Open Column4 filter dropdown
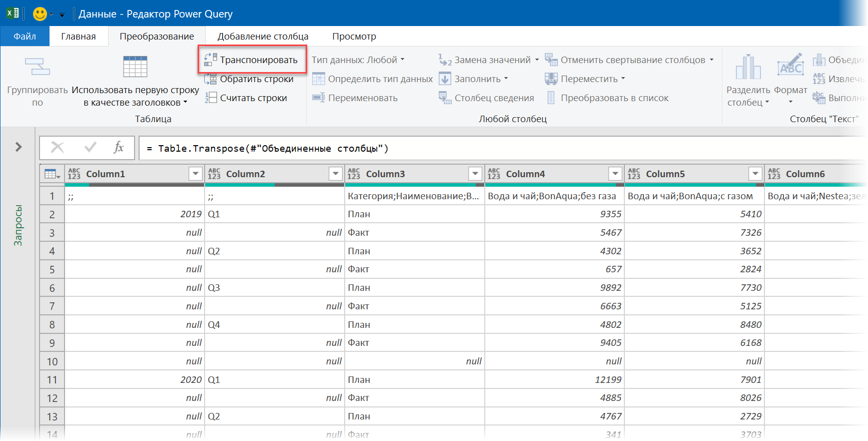Viewport: 868px width, 441px height. [x=615, y=174]
